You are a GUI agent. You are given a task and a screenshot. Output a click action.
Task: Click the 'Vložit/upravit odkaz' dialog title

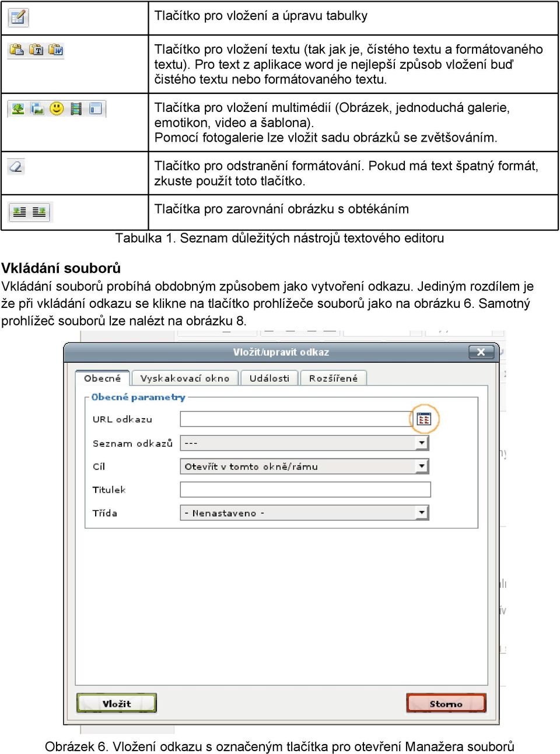pyautogui.click(x=281, y=352)
